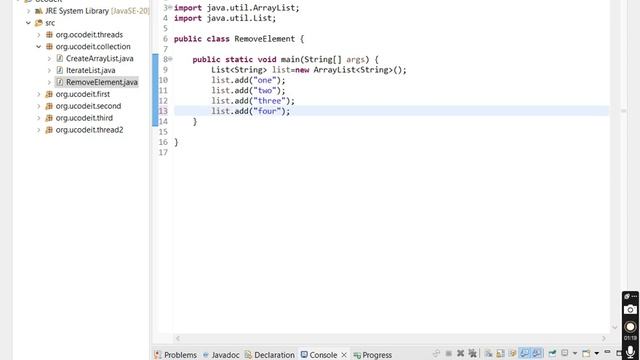640x360 pixels.
Task: Fold the main method at line 8
Action: point(171,59)
